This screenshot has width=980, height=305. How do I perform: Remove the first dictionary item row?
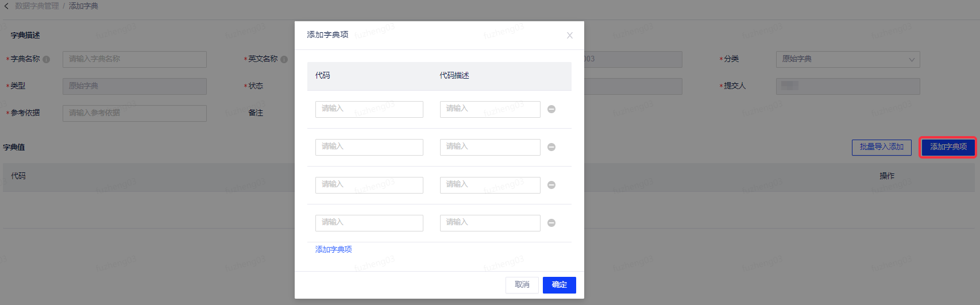(551, 109)
